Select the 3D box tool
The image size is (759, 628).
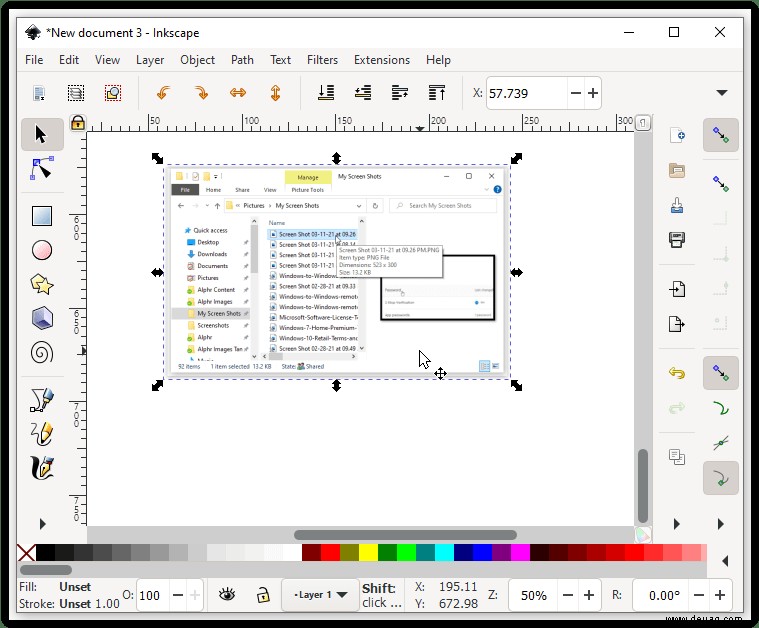pyautogui.click(x=42, y=319)
